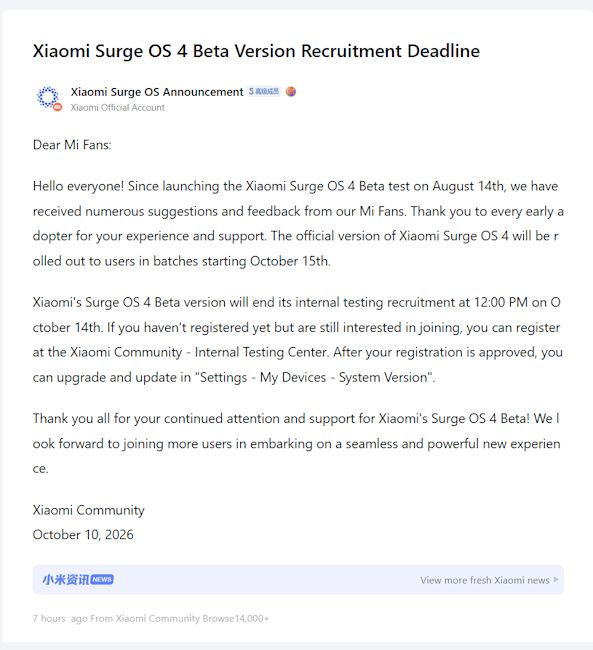The width and height of the screenshot is (593, 650).
Task: Click the Xiaomi Community signature text
Action: pos(88,510)
